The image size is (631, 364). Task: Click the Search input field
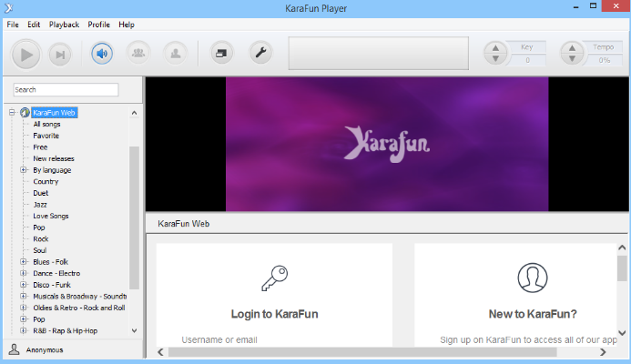click(x=66, y=90)
